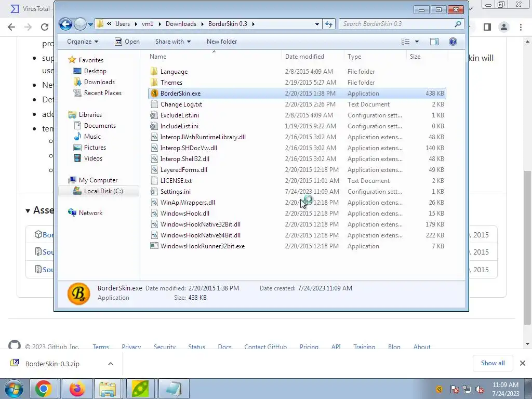Screen dimensions: 532x399
Task: Open BorderSkin-0.3.zip download options chevron
Action: [x=111, y=364]
